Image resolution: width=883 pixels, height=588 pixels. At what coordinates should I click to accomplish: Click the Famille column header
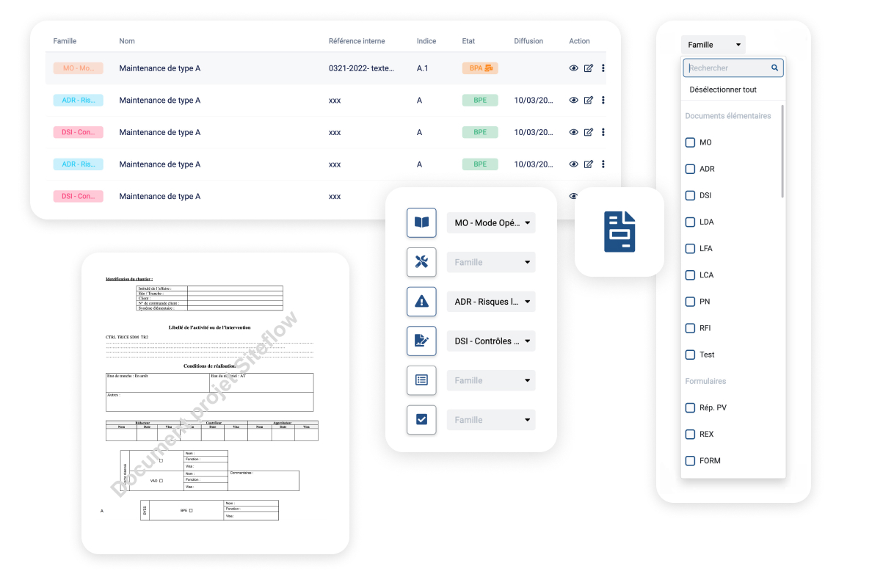pyautogui.click(x=64, y=41)
